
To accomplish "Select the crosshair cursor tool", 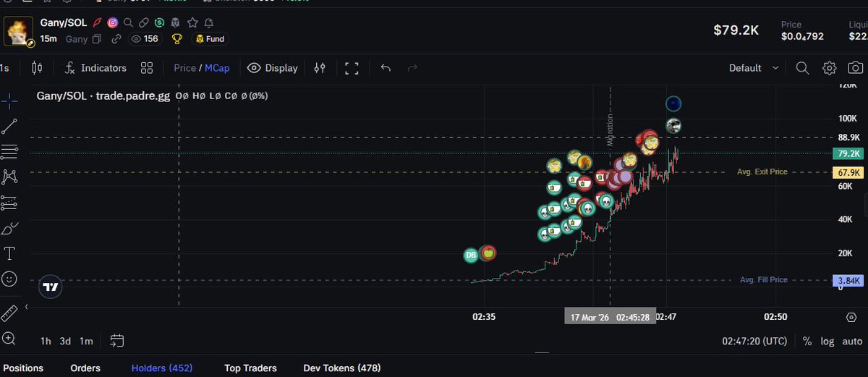I will point(9,101).
